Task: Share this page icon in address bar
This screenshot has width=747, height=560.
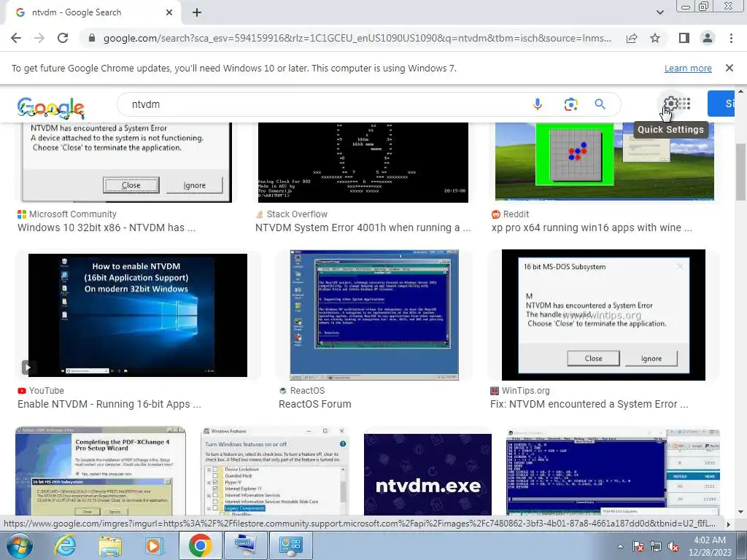Action: pyautogui.click(x=632, y=38)
